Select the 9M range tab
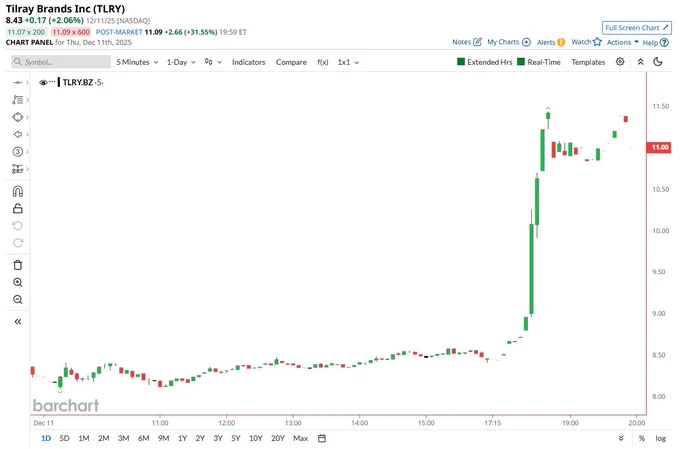 pos(163,438)
